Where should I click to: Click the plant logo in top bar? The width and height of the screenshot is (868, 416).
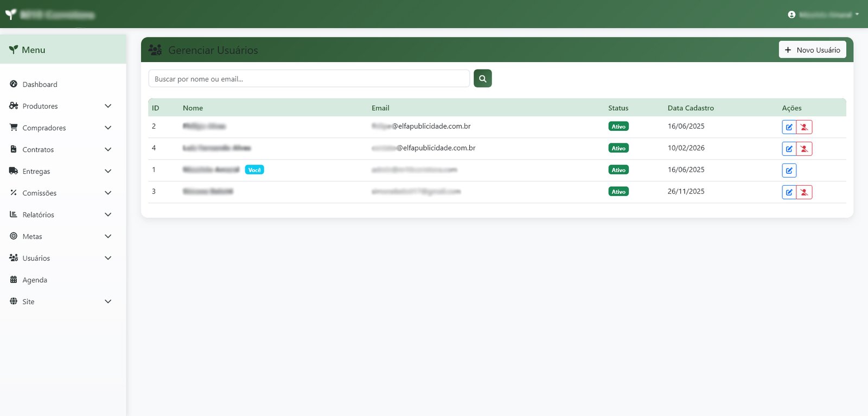pos(11,14)
